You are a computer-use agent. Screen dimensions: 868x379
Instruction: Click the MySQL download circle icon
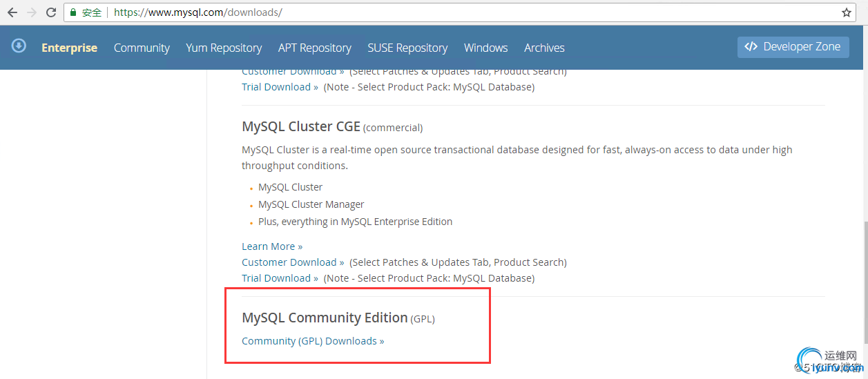[x=19, y=46]
